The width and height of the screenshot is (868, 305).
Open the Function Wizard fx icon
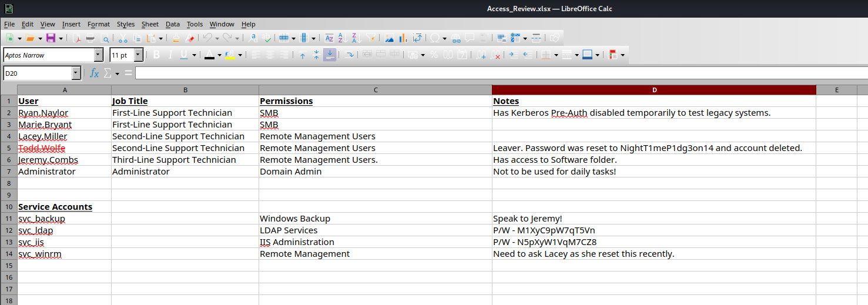click(x=94, y=73)
